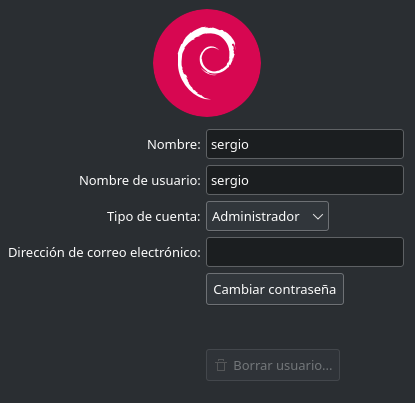
Task: Place cursor after sergio in username field
Action: [250, 181]
